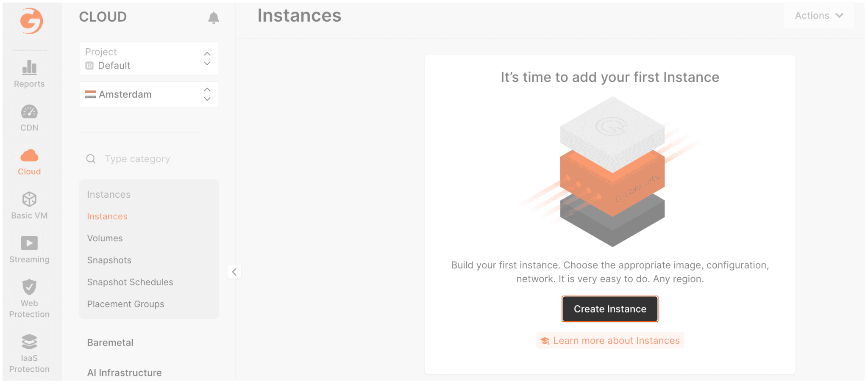Viewport: 868px width, 384px height.
Task: Click the Create Instance button
Action: click(x=610, y=309)
